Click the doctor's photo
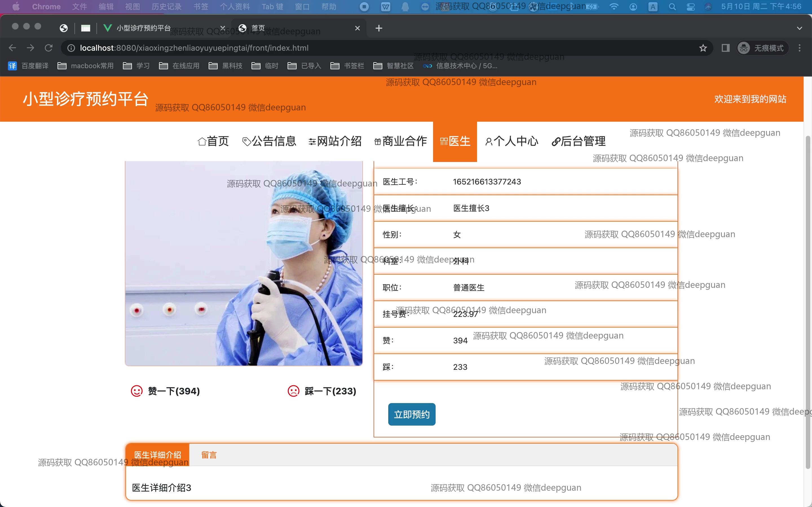This screenshot has width=812, height=507. tap(244, 263)
